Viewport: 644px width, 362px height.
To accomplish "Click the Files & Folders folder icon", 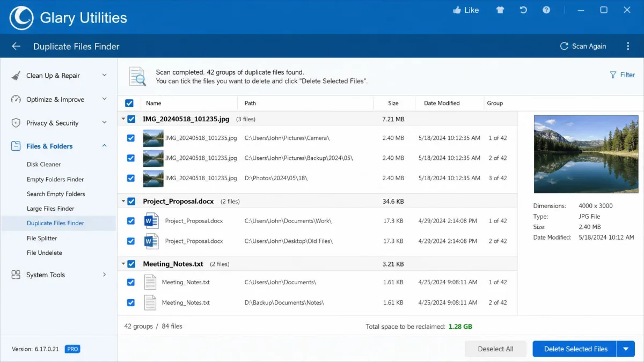I will (16, 146).
